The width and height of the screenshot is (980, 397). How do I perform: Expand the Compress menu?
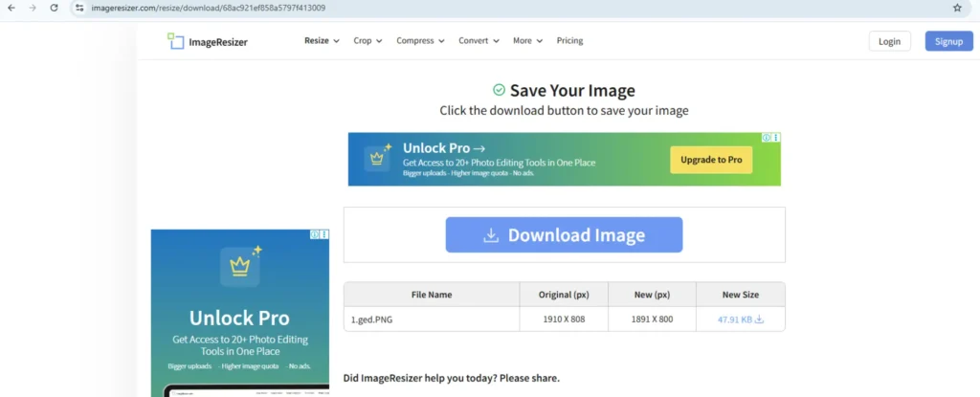pyautogui.click(x=421, y=40)
